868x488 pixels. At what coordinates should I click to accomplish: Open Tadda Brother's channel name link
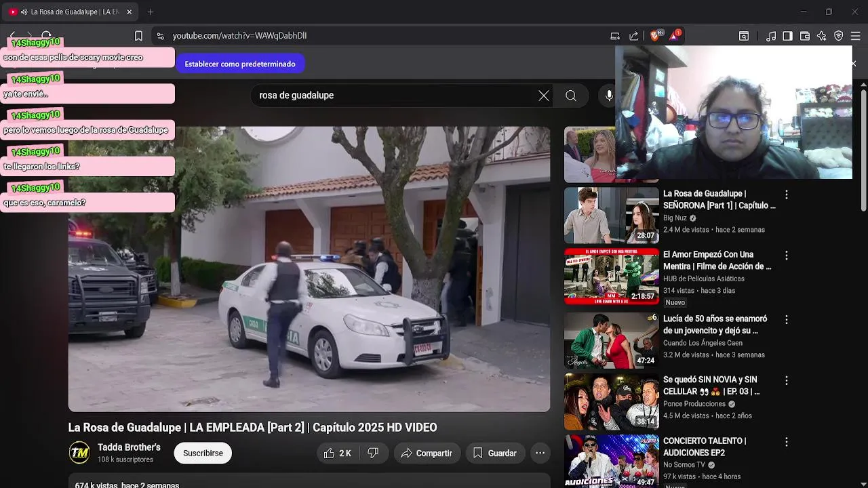(x=129, y=447)
